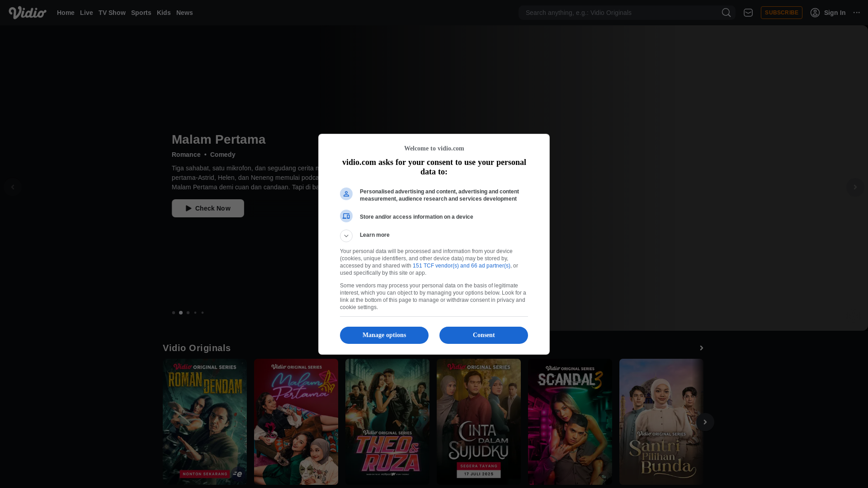Click the Sign In user icon

click(815, 13)
